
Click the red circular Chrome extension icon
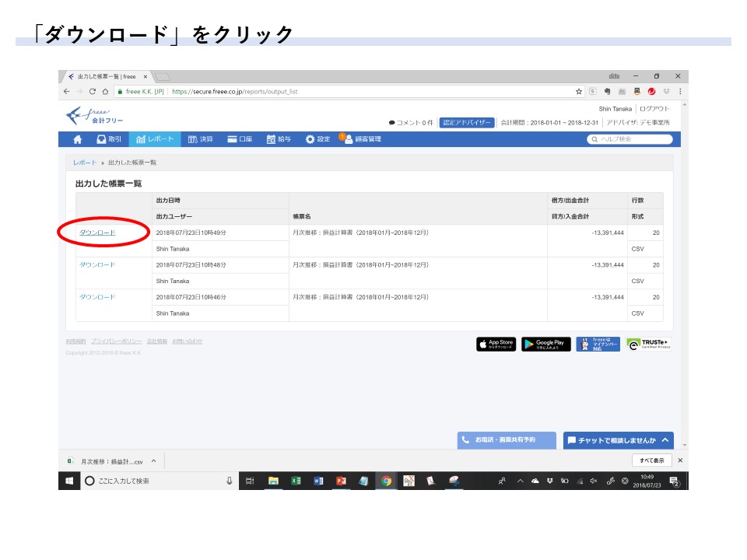651,92
